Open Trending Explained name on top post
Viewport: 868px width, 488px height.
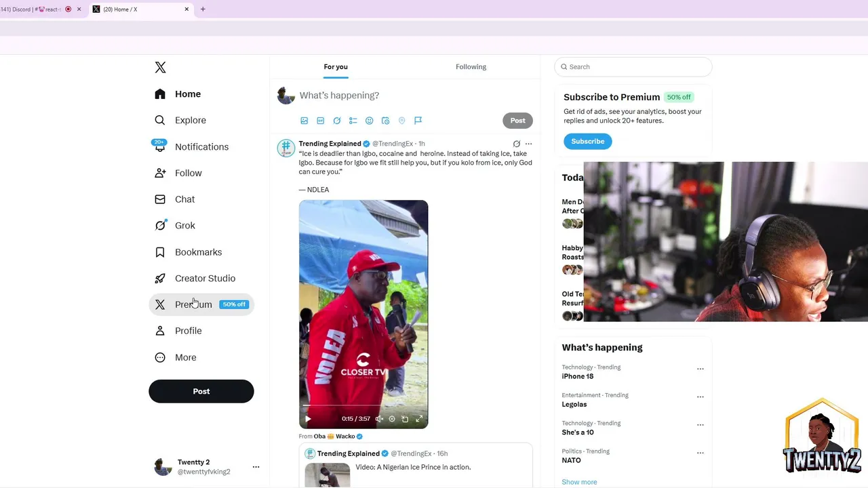[330, 144]
